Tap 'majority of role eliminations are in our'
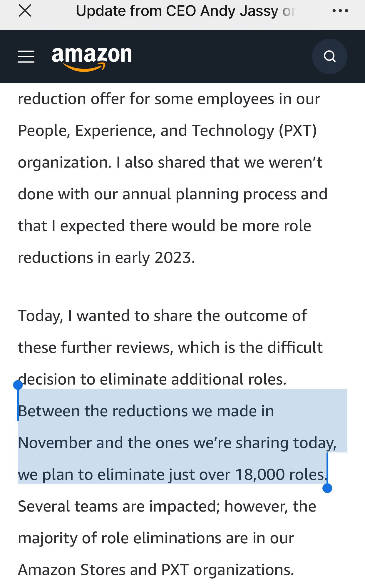 click(156, 538)
